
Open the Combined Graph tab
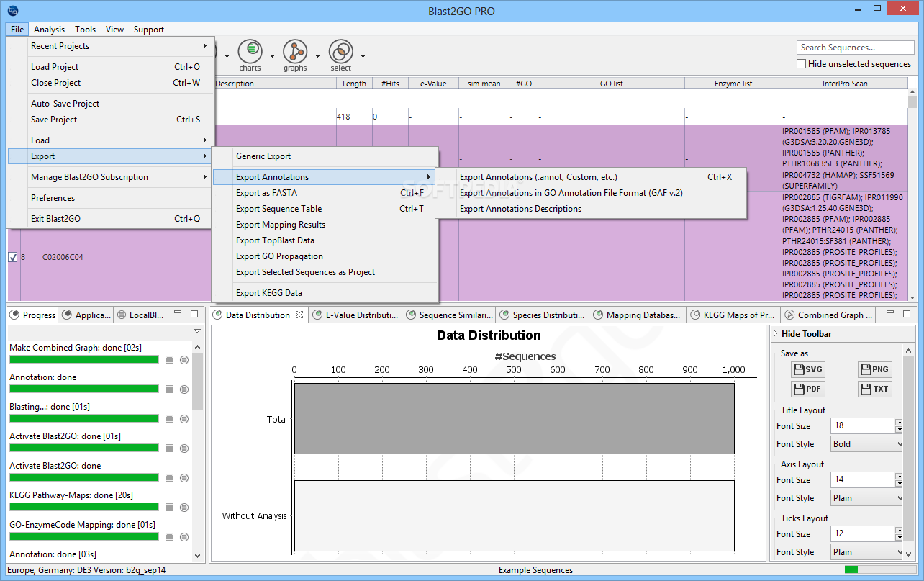(x=828, y=315)
